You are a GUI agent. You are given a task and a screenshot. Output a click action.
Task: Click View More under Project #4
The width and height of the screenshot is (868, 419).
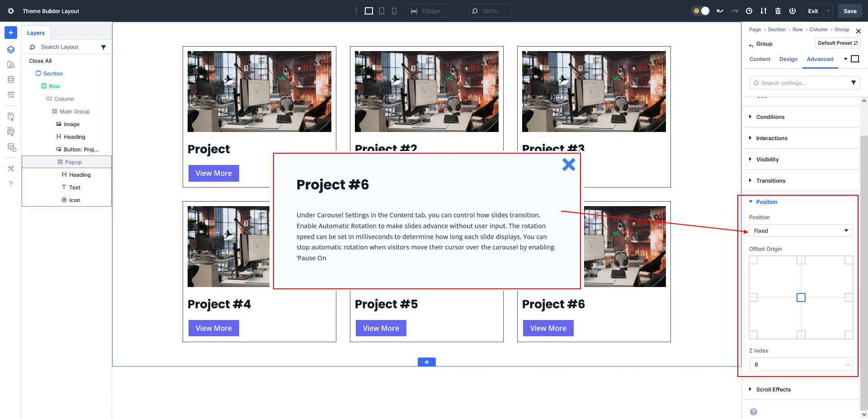click(213, 328)
